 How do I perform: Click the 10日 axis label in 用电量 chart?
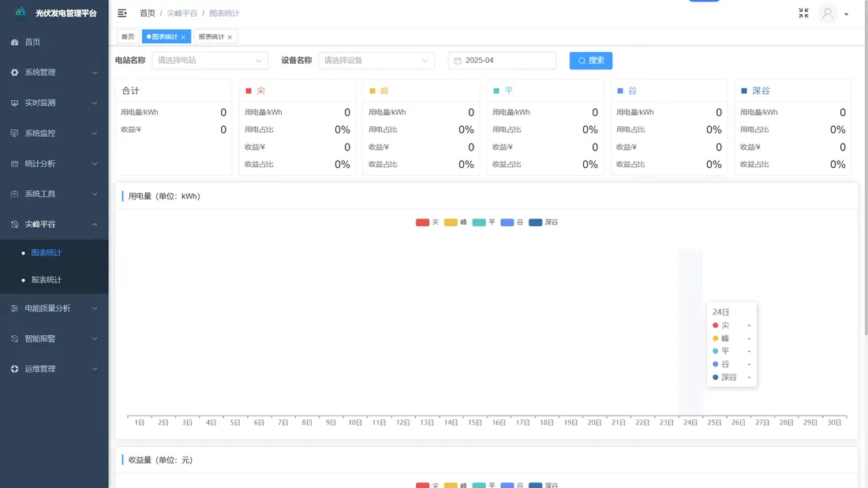pos(355,423)
